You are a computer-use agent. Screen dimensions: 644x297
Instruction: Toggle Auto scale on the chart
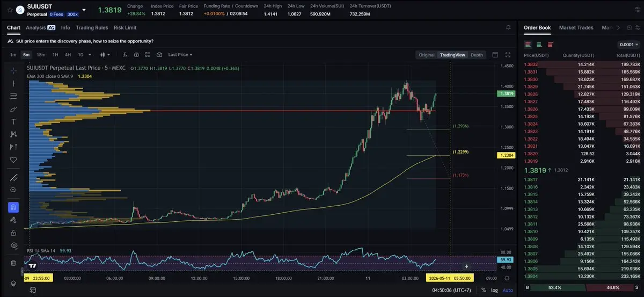[507, 290]
